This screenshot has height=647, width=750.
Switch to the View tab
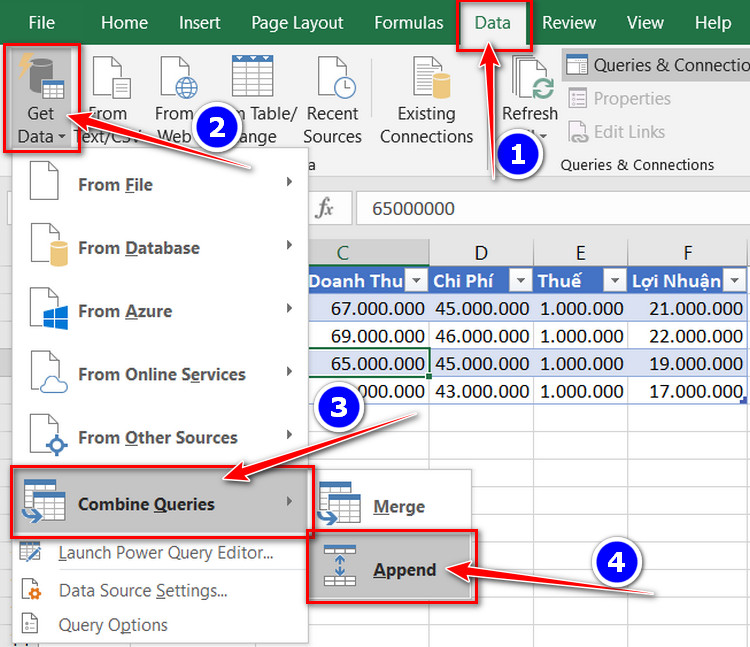645,22
